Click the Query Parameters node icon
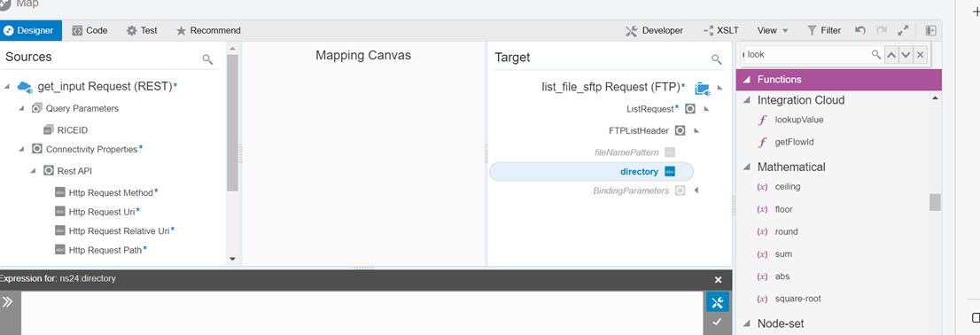Screen dimensions: 980x335 36,108
